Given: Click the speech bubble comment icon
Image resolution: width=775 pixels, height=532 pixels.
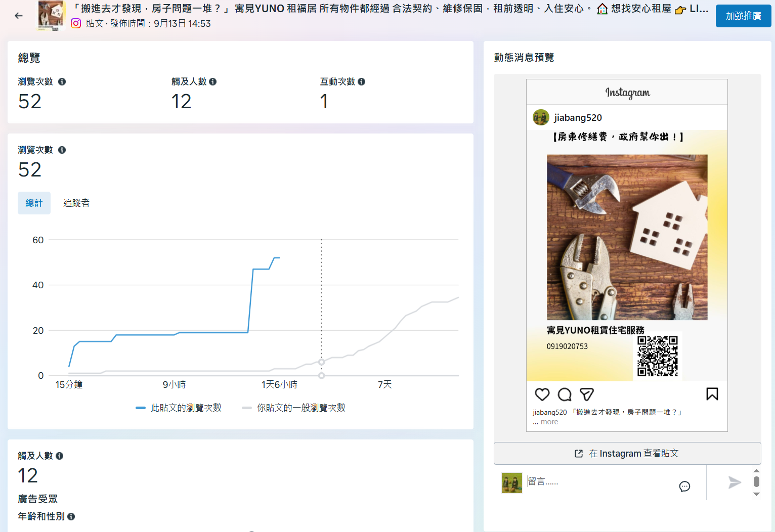Looking at the screenshot, I should tap(564, 394).
